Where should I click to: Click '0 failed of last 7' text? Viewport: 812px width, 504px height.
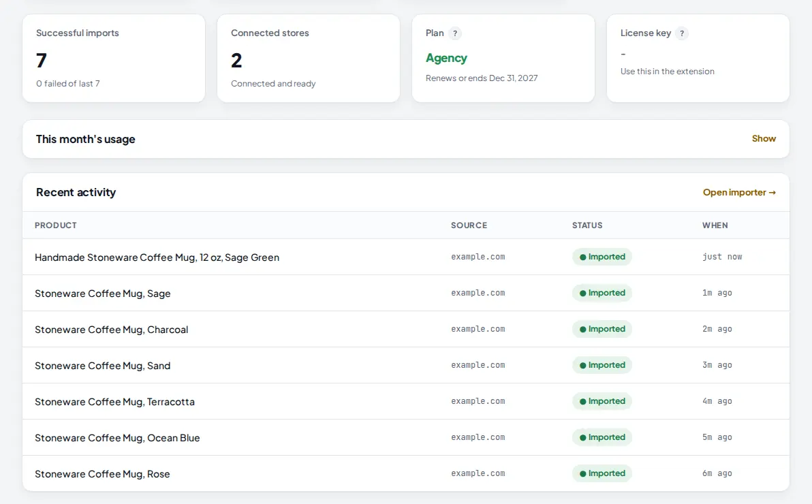tap(68, 83)
